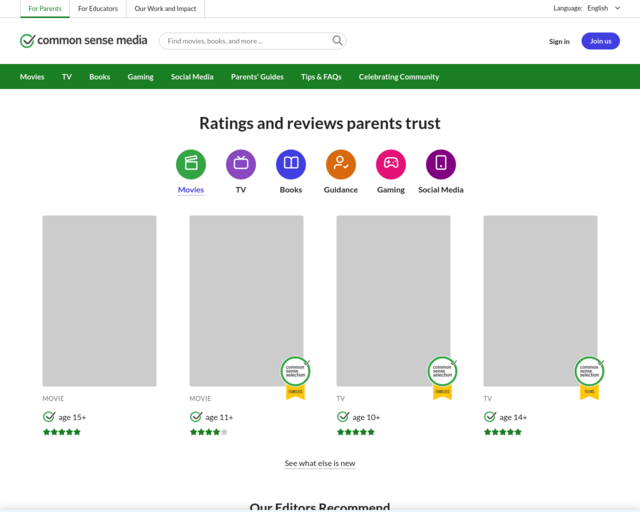640x512 pixels.
Task: Focus the Find movies, books search field
Action: (253, 41)
